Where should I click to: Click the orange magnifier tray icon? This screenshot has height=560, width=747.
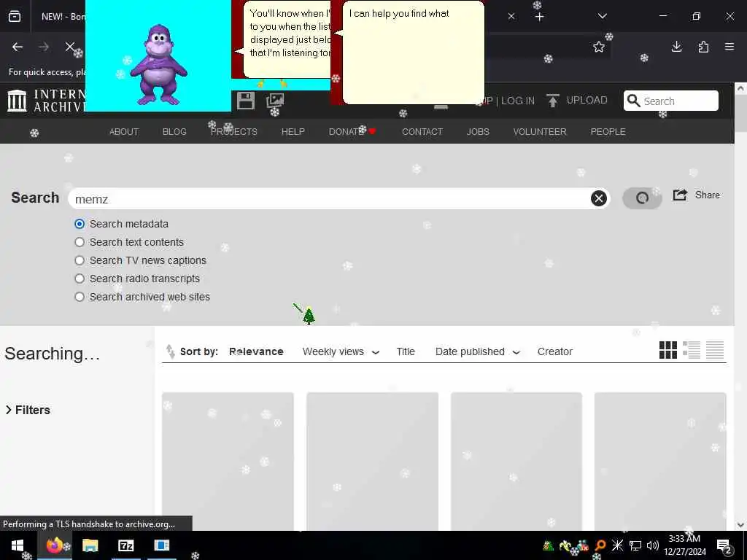[x=600, y=545]
